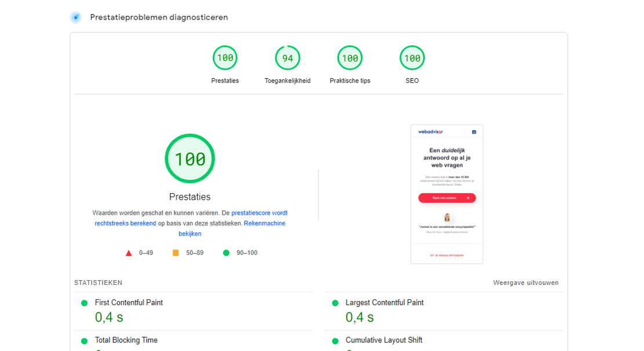
Task: Select the Prestaties score gauge showing 100
Action: (225, 57)
